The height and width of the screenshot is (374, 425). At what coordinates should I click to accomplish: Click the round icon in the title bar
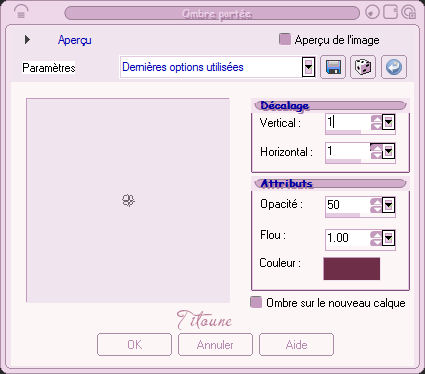(x=373, y=12)
